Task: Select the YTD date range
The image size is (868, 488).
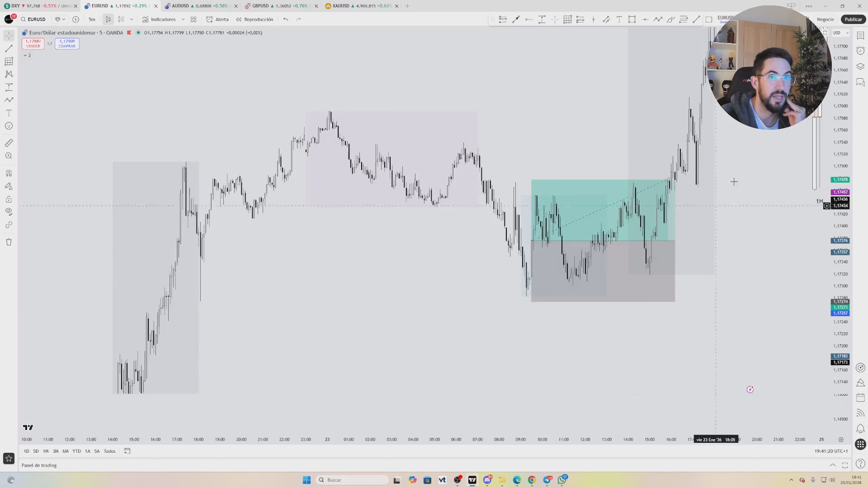Action: coord(76,451)
